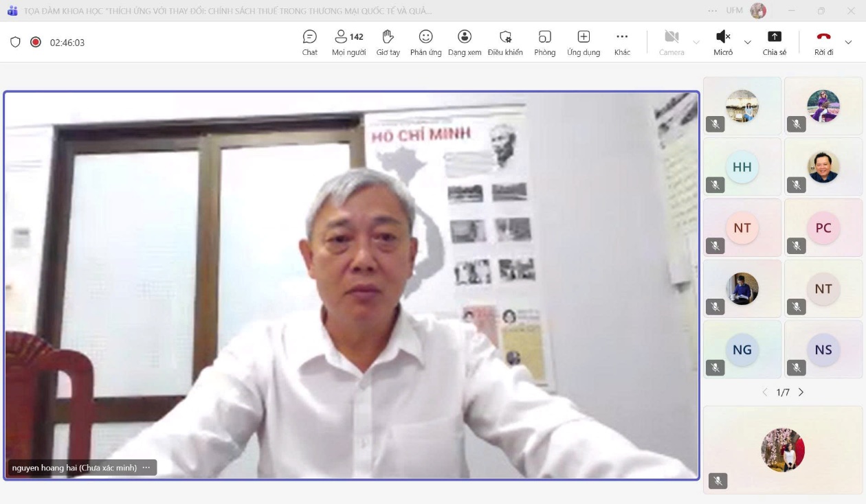866x504 pixels.
Task: Open Khác more options menu
Action: pos(622,43)
